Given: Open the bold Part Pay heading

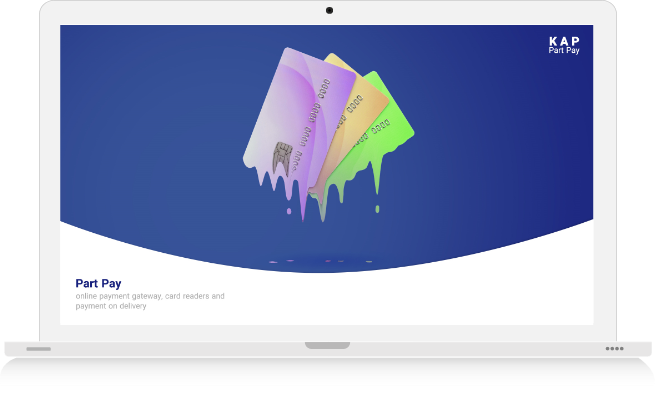Looking at the screenshot, I should click(98, 283).
